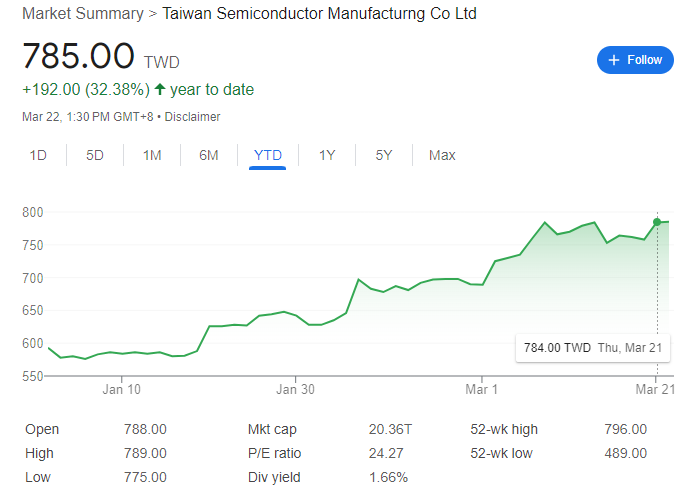This screenshot has width=700, height=493.
Task: Click the Taiwan Semiconductor company name
Action: (x=319, y=13)
